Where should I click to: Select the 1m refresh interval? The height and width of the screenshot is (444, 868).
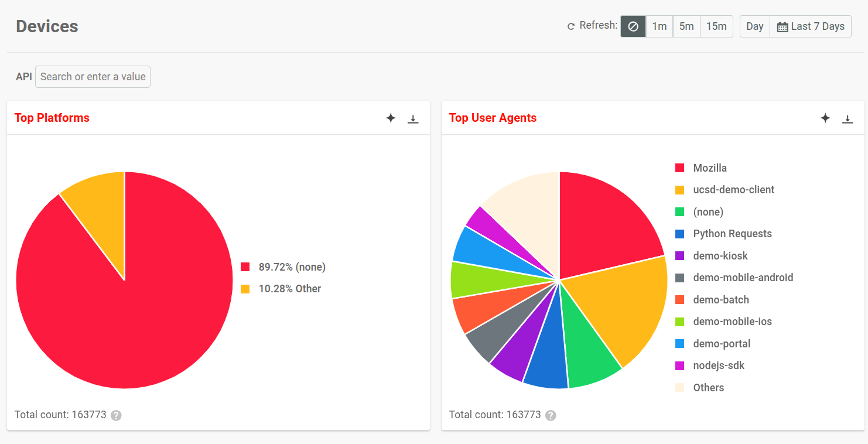pos(659,26)
